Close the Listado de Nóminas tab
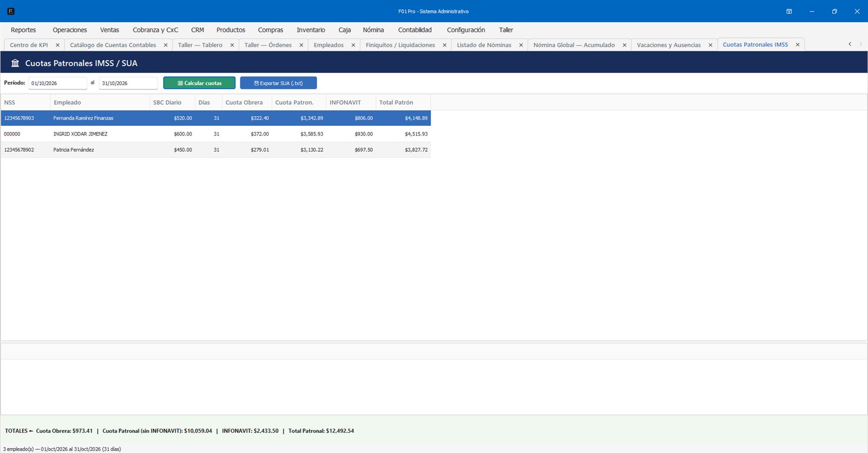Viewport: 868px width, 454px height. click(x=521, y=45)
